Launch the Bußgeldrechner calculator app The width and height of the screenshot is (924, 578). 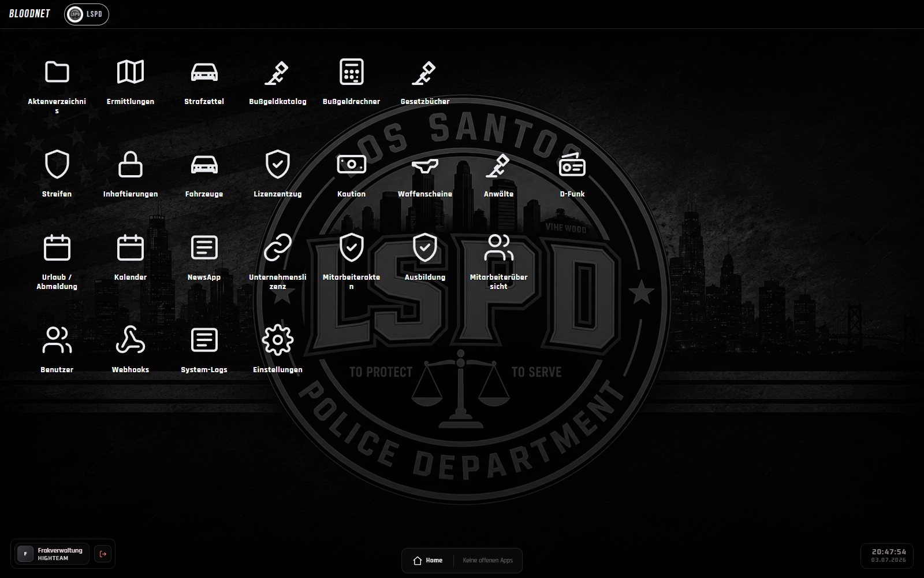(351, 81)
